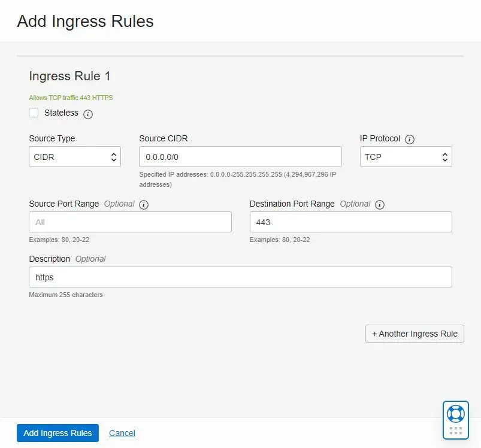Viewport: 481px width, 448px height.
Task: Click the IP Protocol dropdown arrows
Action: [x=445, y=157]
